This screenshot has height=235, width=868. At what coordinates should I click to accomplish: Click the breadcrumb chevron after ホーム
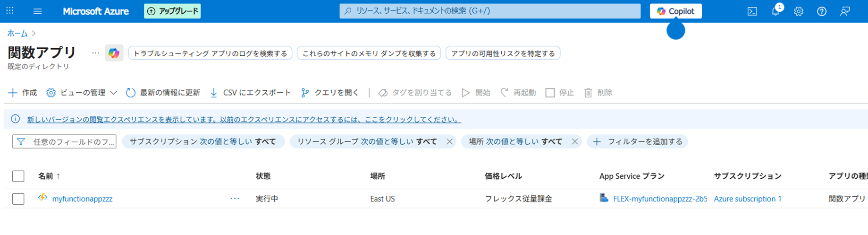tap(34, 33)
